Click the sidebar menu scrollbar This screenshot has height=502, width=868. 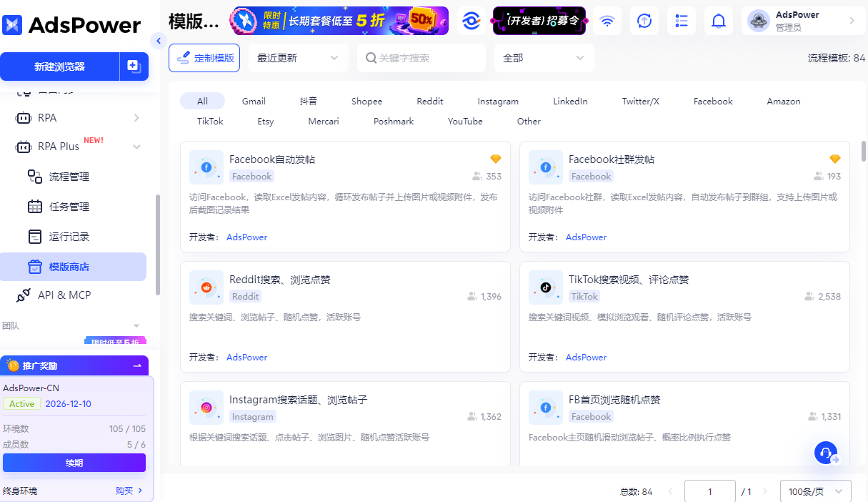(x=158, y=243)
